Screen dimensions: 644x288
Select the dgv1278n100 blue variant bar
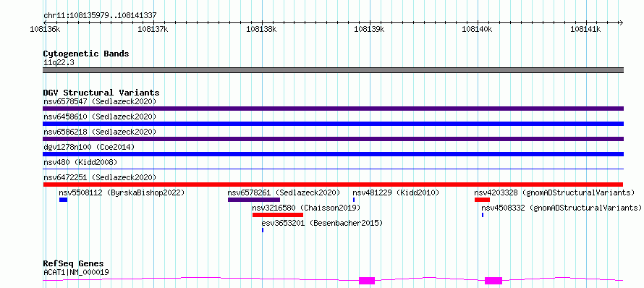tap(333, 154)
